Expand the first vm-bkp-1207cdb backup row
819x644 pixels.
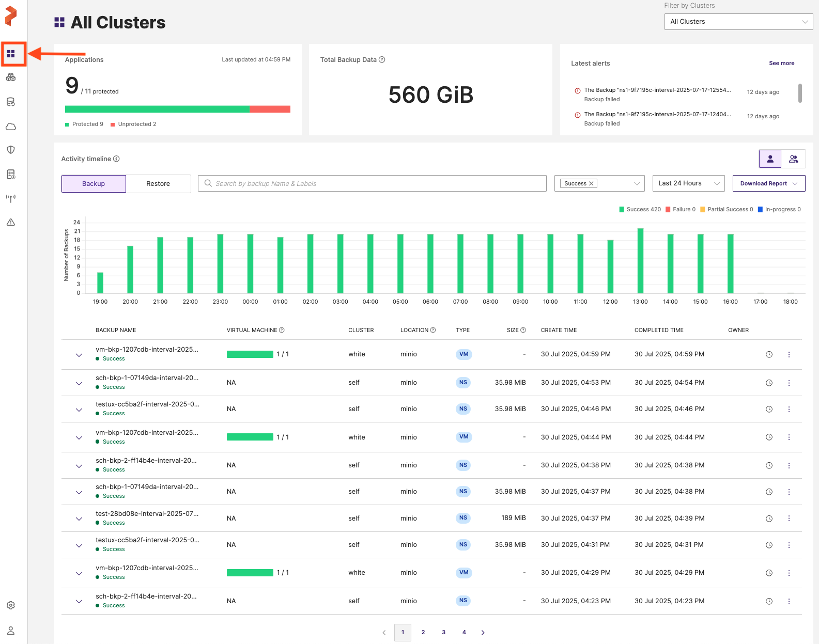click(x=79, y=355)
